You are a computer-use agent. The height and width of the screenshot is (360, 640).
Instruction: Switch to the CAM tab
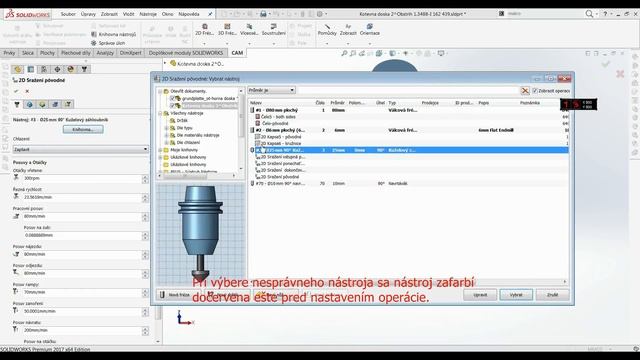[237, 53]
